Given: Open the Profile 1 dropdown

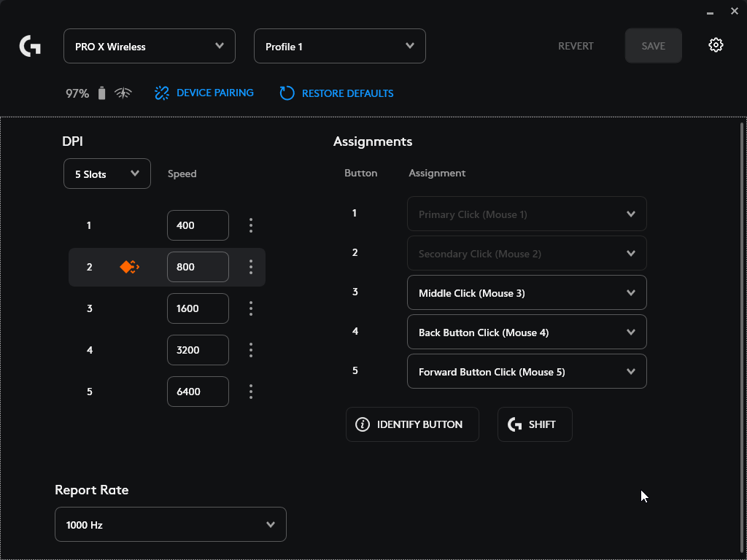Looking at the screenshot, I should click(339, 46).
